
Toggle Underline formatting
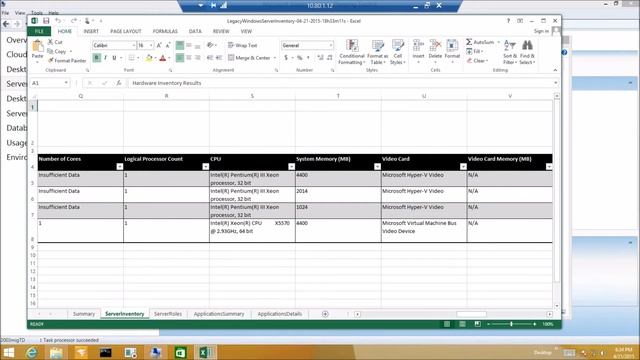[114, 58]
